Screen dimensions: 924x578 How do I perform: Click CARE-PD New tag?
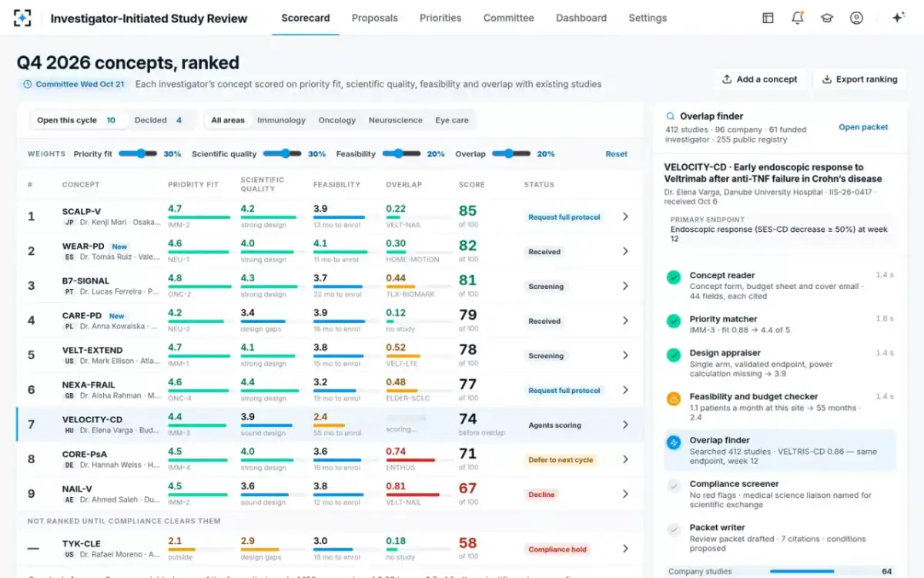click(x=116, y=316)
